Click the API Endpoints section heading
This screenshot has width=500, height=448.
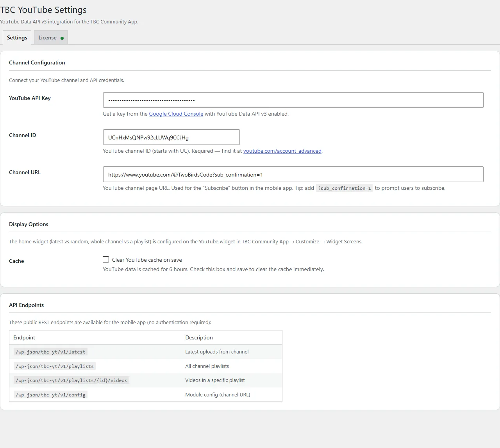tap(27, 305)
